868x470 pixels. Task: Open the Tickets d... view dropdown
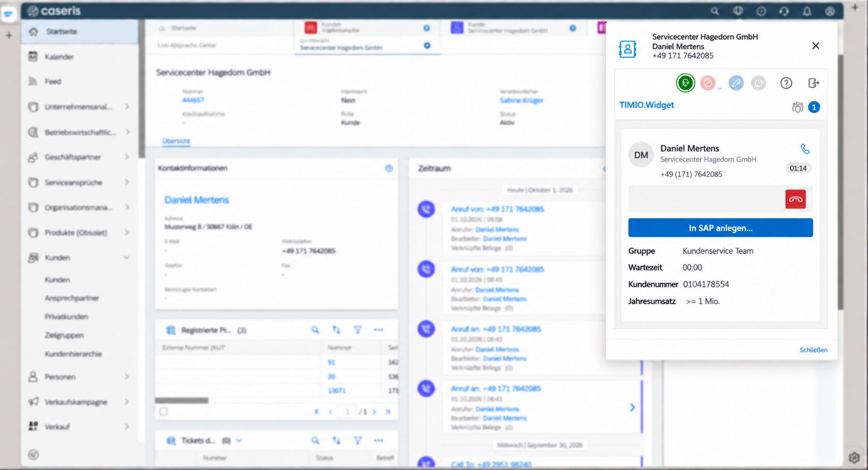pyautogui.click(x=239, y=440)
